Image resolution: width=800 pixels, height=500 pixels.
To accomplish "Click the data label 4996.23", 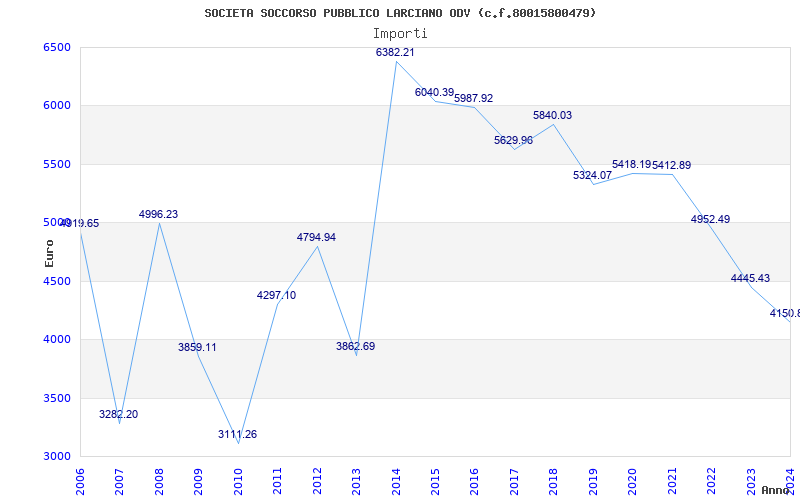I will coord(158,214).
